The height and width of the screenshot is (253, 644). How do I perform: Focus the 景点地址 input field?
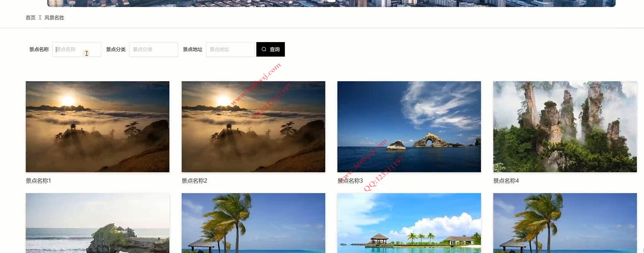231,49
